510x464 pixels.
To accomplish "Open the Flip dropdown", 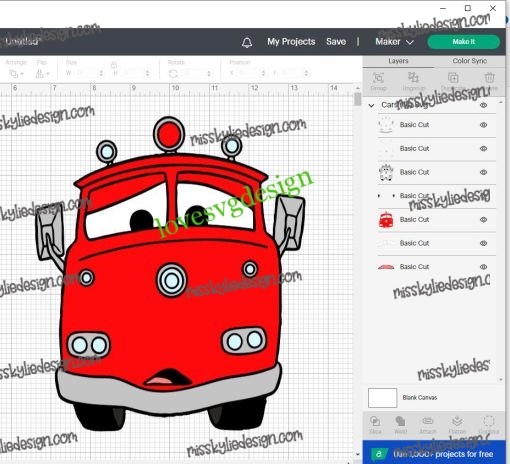I will tap(42, 74).
